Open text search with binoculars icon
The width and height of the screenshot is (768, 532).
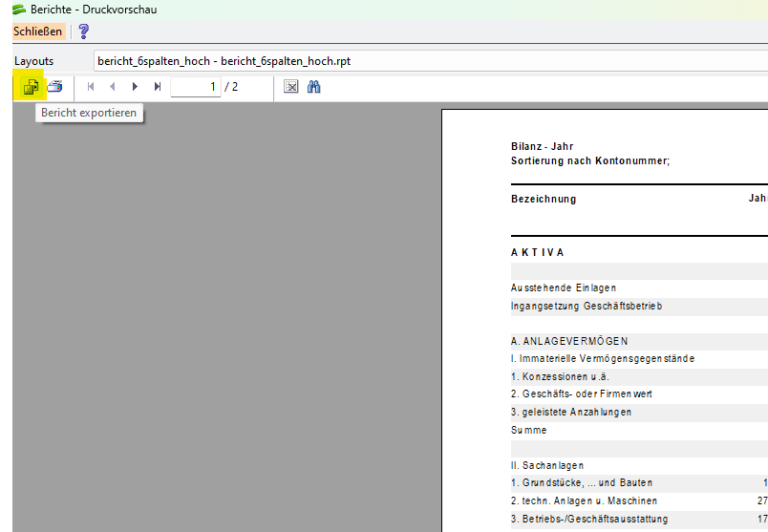pos(313,87)
